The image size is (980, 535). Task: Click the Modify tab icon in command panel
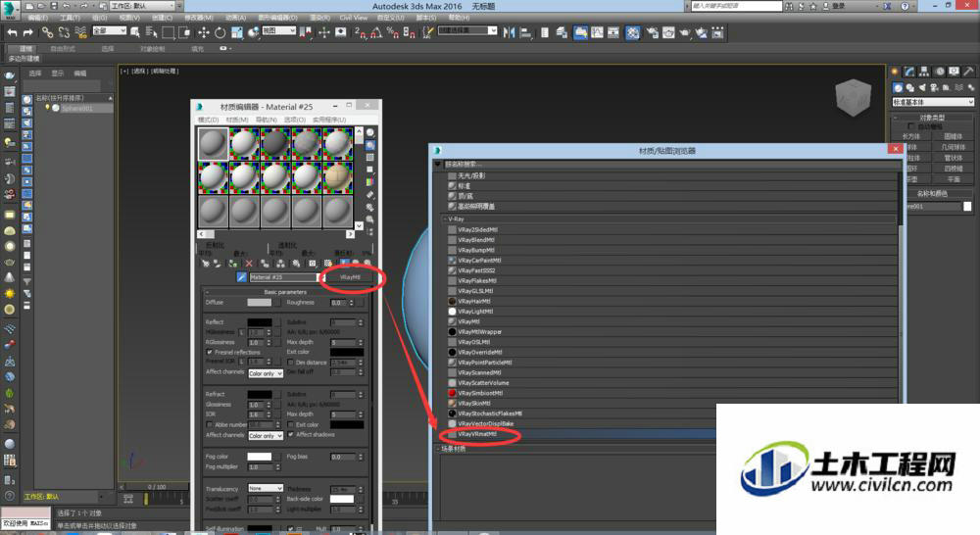pyautogui.click(x=909, y=72)
